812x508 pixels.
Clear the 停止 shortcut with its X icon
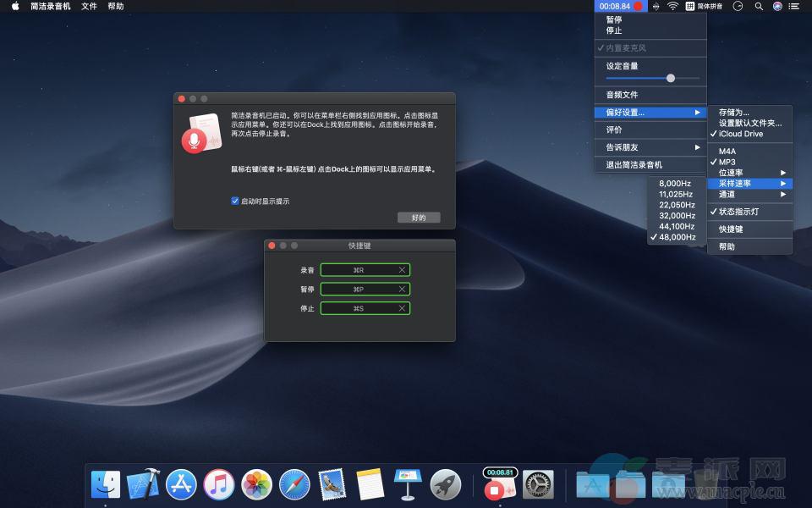[x=402, y=308]
